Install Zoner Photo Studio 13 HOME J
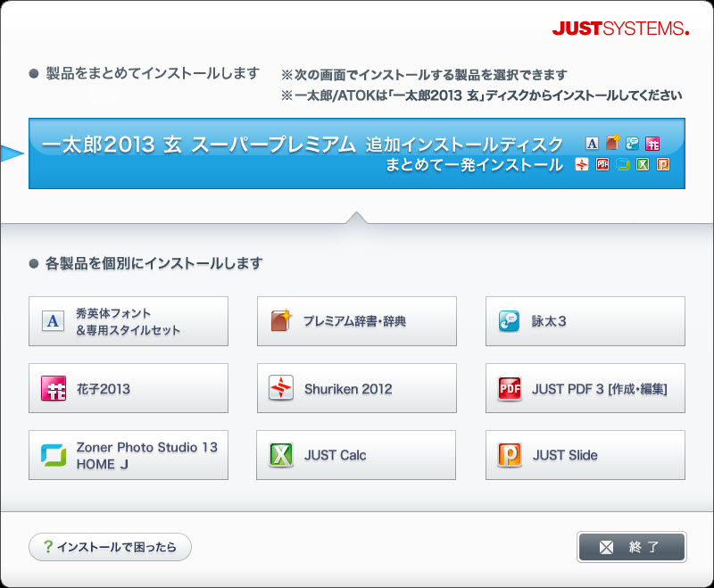This screenshot has height=588, width=714. [129, 455]
